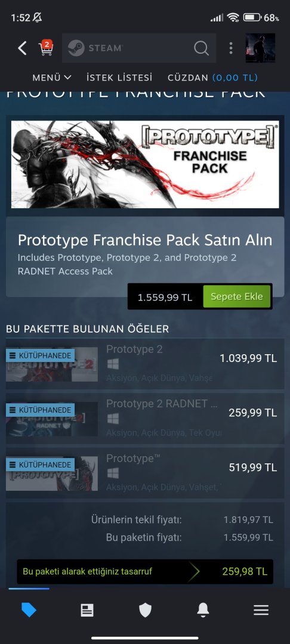The image size is (290, 644).
Task: Open the Prototype 2 RADNET item
Action: 145,419
